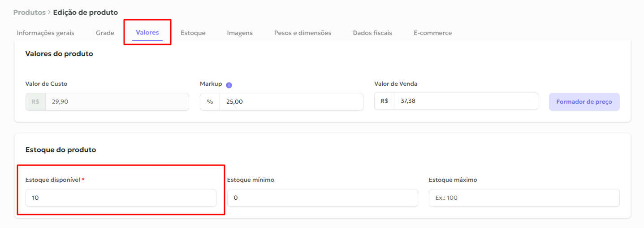
Task: Click the Valor de Custo field
Action: point(117,102)
